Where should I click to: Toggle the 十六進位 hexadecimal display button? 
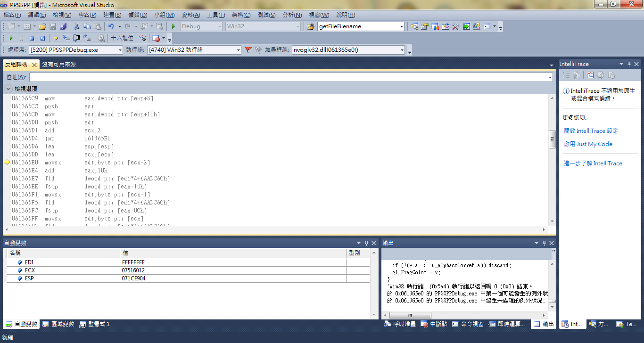122,38
